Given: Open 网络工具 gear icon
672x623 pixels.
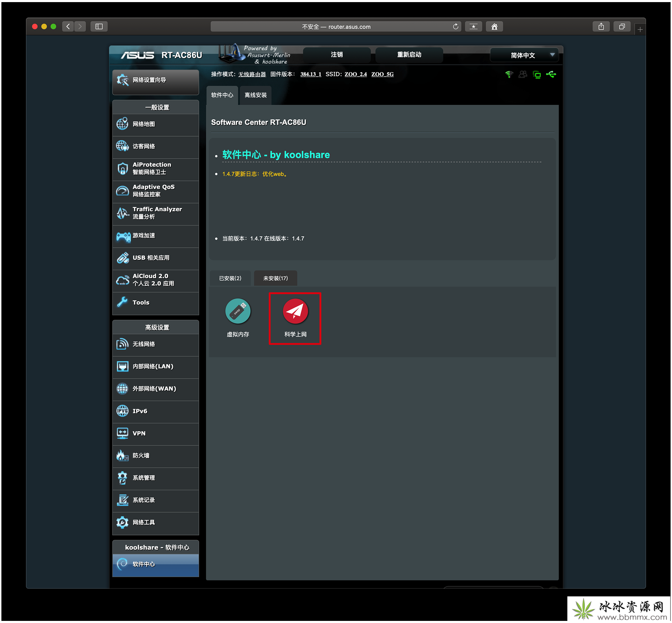Looking at the screenshot, I should coord(122,522).
